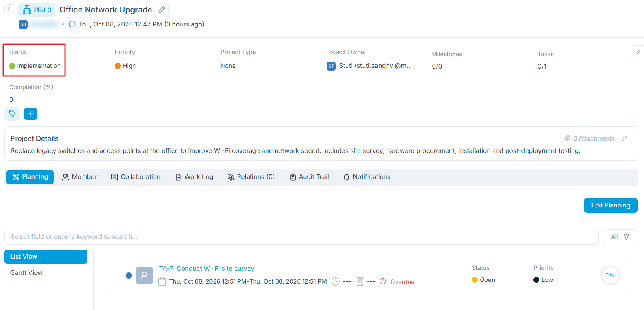Open the tags icon button
Screen dimensions: 644x310
coord(12,114)
